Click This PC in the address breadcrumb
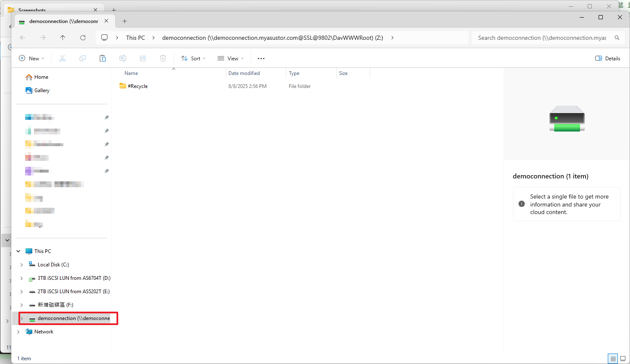The height and width of the screenshot is (364, 630). point(135,38)
